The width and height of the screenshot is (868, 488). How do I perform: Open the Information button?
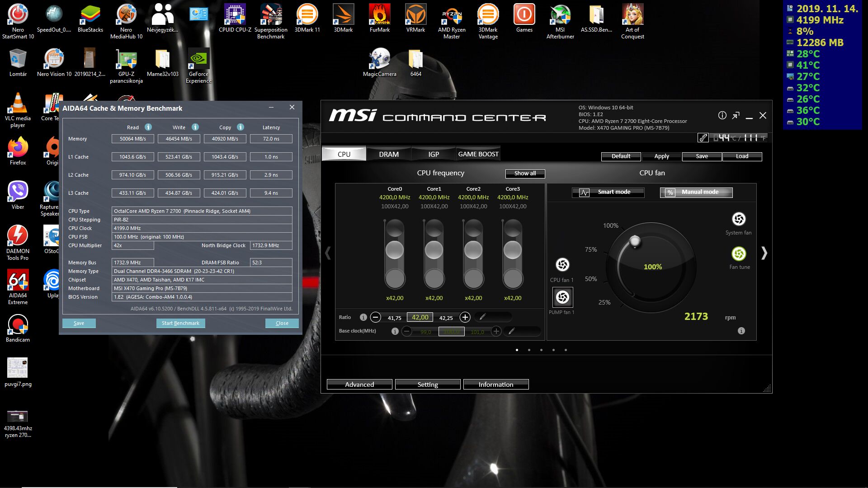pos(496,384)
